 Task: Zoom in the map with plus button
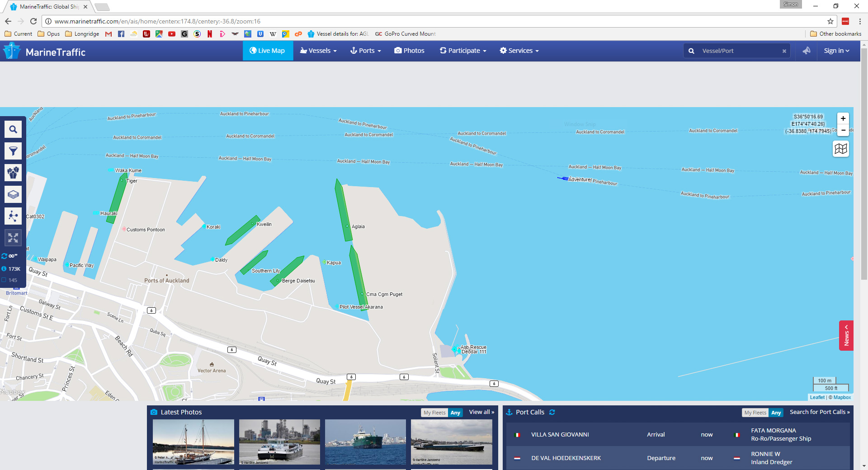click(843, 118)
